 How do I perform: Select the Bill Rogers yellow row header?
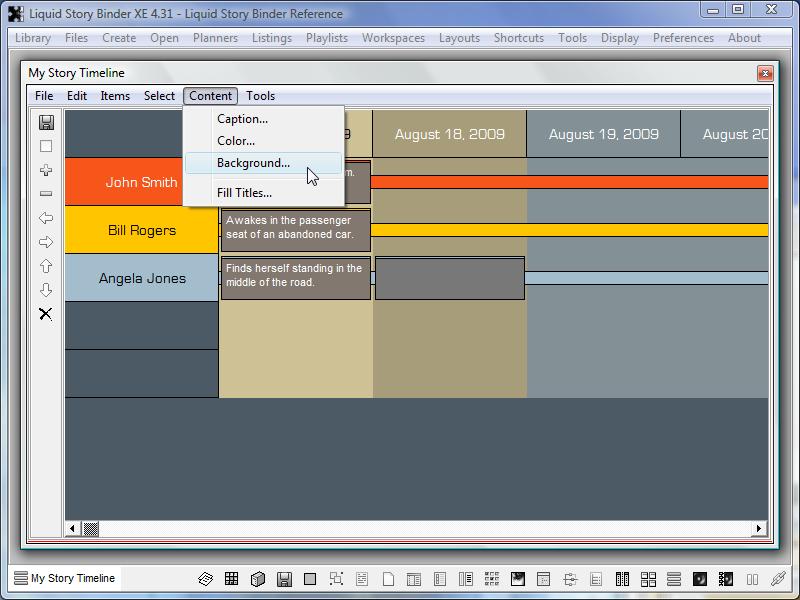coord(141,230)
